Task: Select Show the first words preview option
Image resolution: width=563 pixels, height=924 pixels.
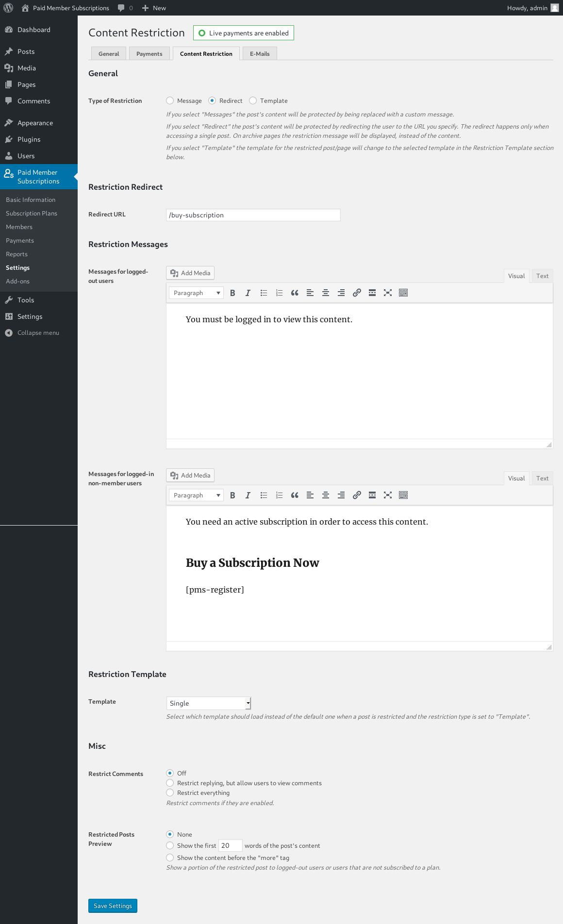Action: point(170,845)
